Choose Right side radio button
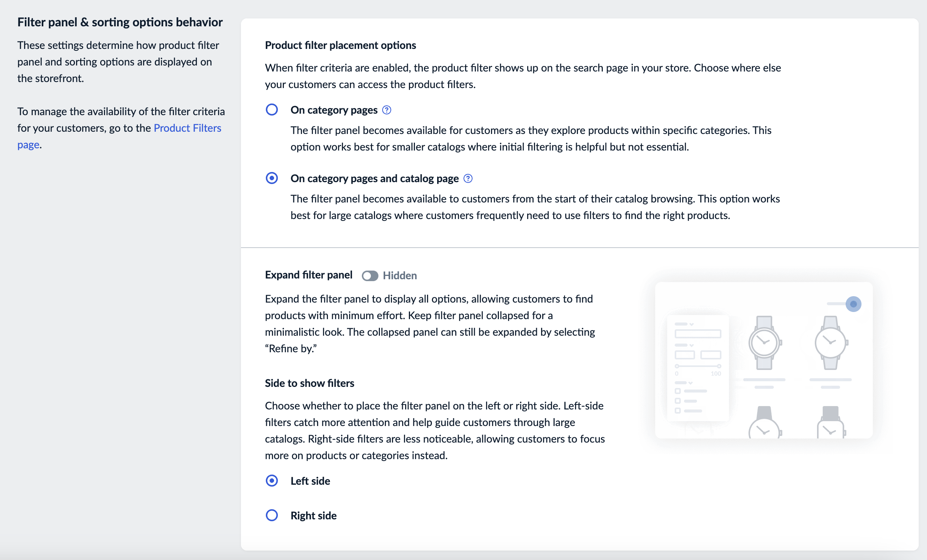This screenshot has height=560, width=927. [x=272, y=516]
